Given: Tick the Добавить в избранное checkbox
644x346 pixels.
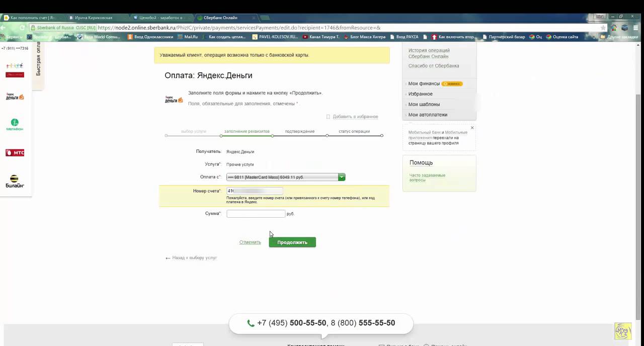Looking at the screenshot, I should [328, 117].
